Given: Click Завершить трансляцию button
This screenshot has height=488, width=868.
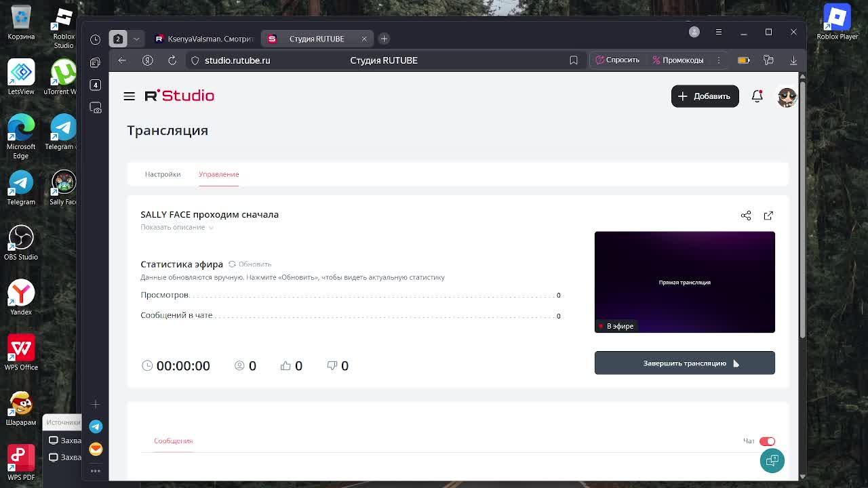Looking at the screenshot, I should pyautogui.click(x=685, y=363).
